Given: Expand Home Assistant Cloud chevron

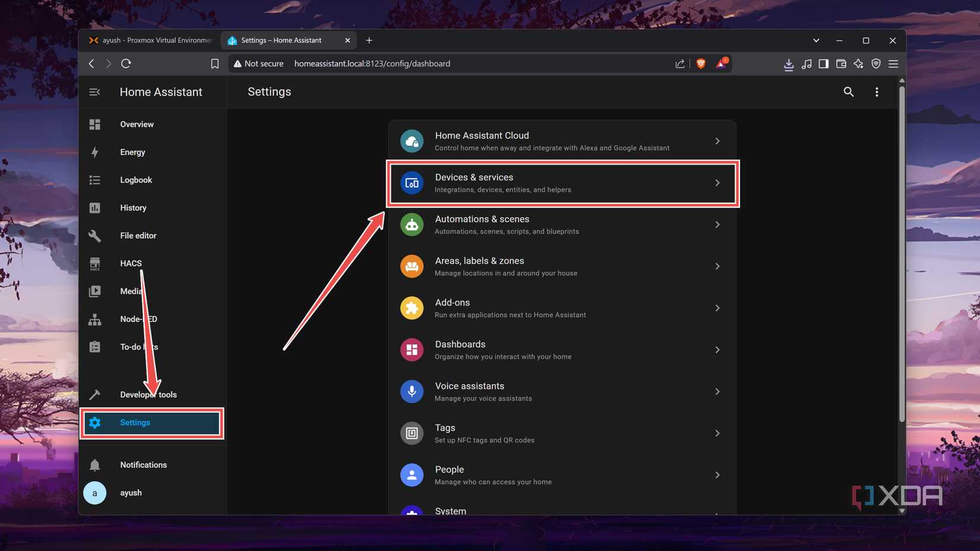Looking at the screenshot, I should [717, 141].
